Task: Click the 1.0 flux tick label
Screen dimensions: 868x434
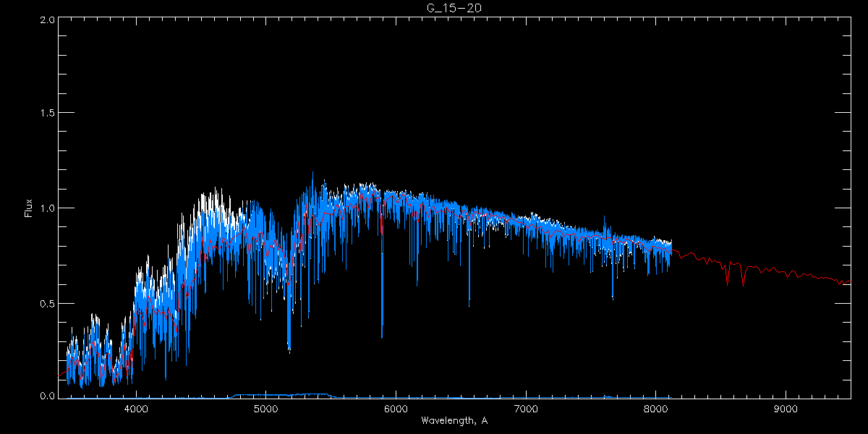Action: [x=48, y=208]
